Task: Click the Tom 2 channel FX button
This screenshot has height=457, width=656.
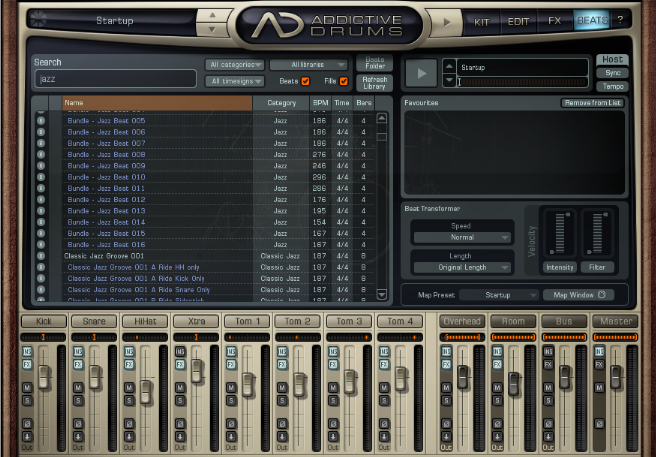Action: 282,364
